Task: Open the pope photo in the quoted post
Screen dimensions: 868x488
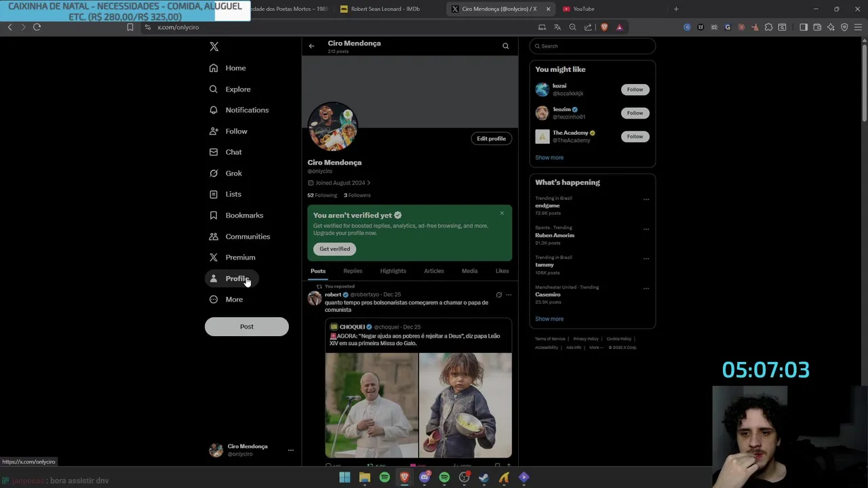Action: tap(372, 405)
